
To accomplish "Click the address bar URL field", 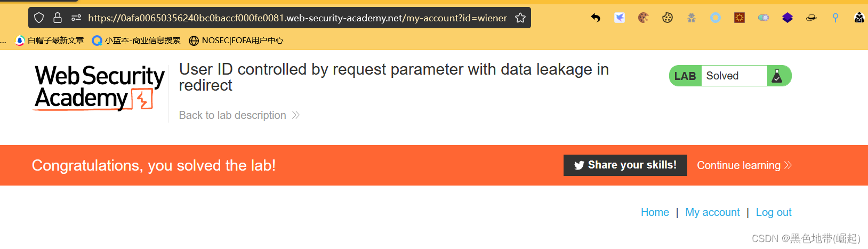I will coord(297,18).
